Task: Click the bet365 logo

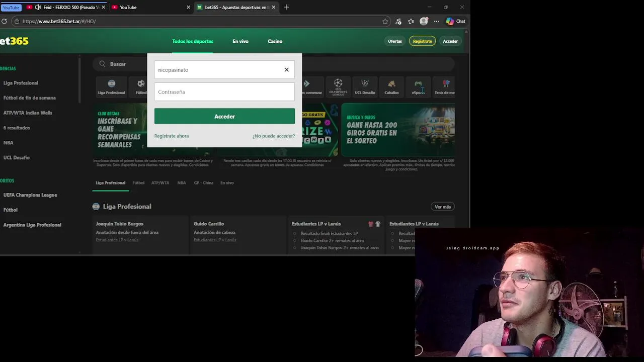Action: 14,41
